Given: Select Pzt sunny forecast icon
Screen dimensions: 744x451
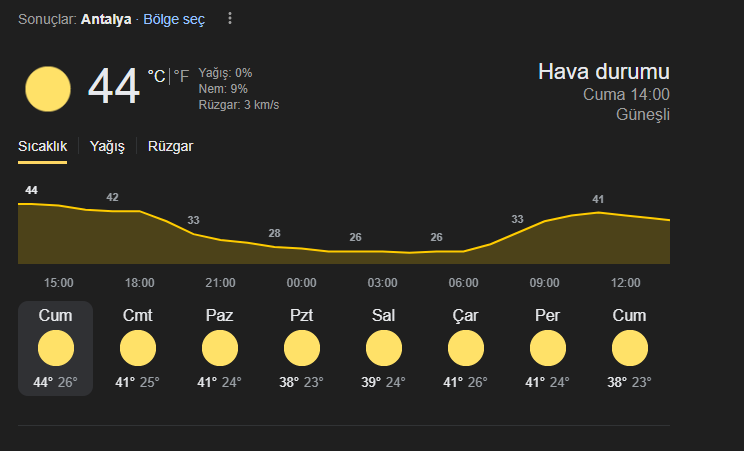Looking at the screenshot, I should (302, 348).
